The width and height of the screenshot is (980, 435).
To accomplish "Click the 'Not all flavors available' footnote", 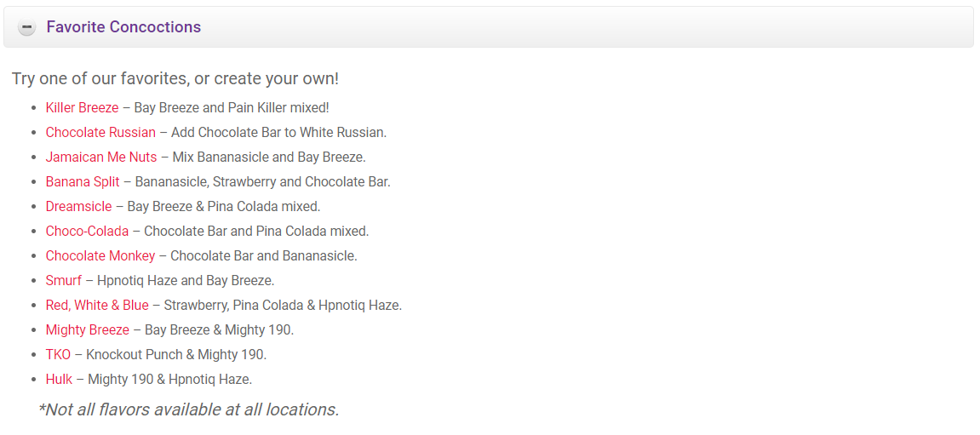I will [x=188, y=409].
